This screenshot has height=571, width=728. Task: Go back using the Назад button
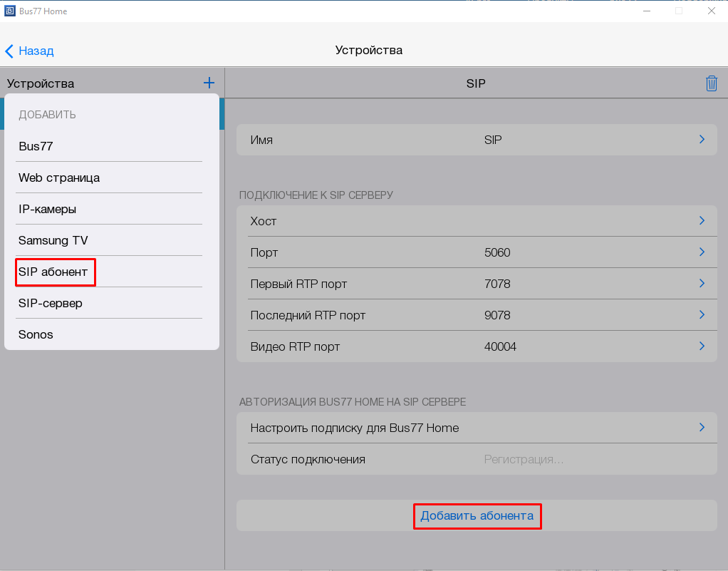point(29,51)
